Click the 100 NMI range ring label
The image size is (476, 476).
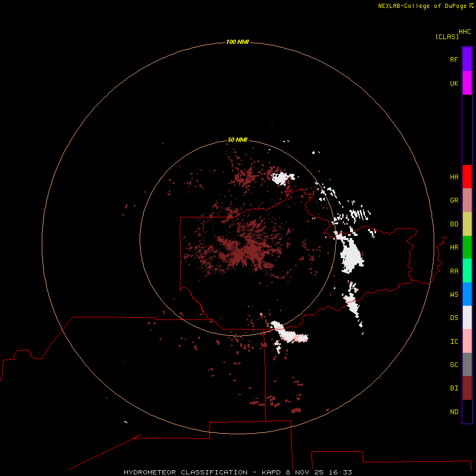point(237,42)
